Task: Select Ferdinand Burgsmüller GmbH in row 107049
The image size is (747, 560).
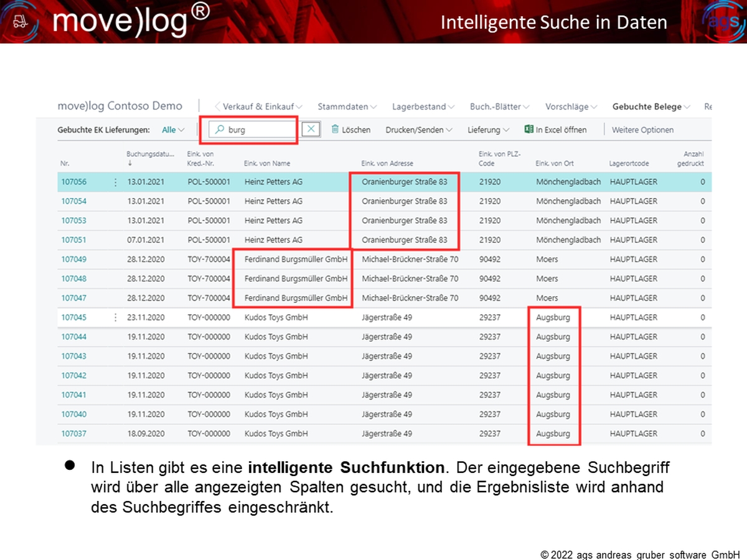Action: tap(296, 259)
